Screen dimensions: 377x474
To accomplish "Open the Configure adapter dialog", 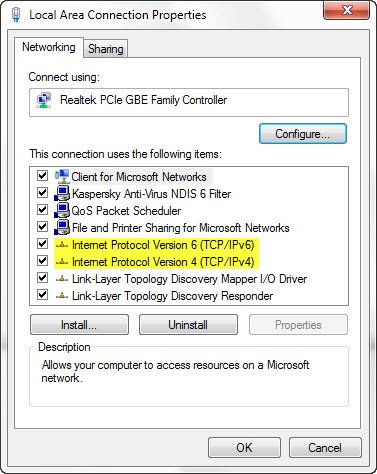I will click(303, 134).
